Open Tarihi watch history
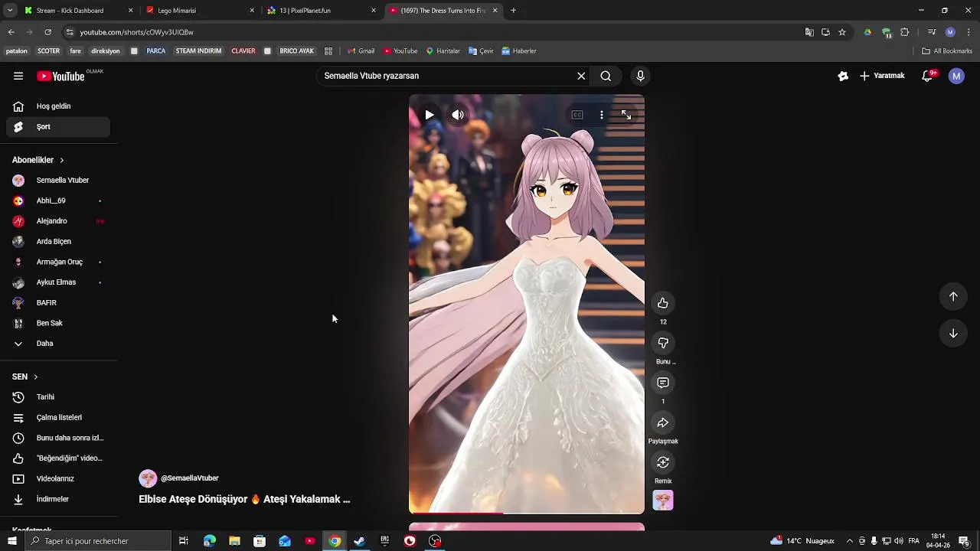 click(x=58, y=397)
